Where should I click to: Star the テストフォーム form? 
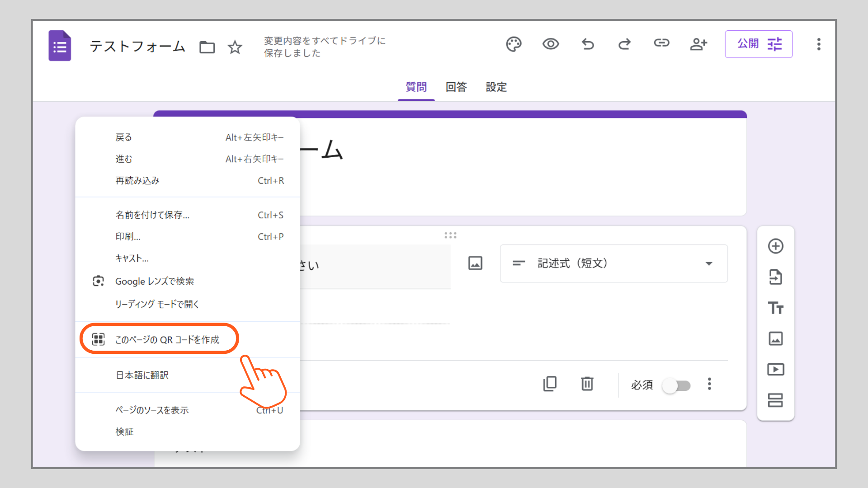pos(235,47)
